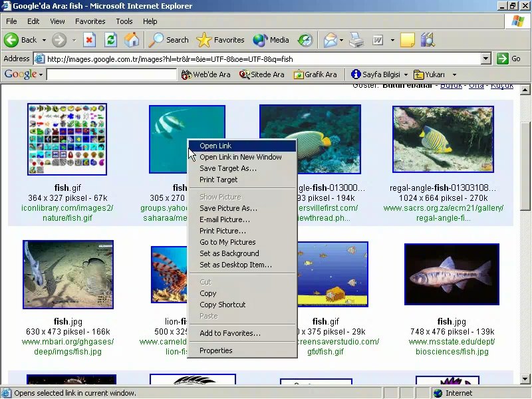
Task: Select E-mail Picture...
Action: [x=242, y=219]
